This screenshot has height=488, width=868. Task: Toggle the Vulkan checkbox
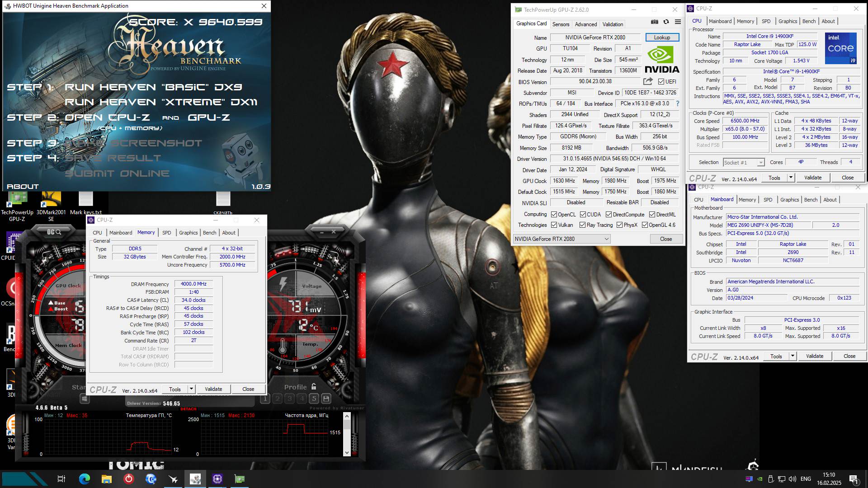click(x=554, y=225)
